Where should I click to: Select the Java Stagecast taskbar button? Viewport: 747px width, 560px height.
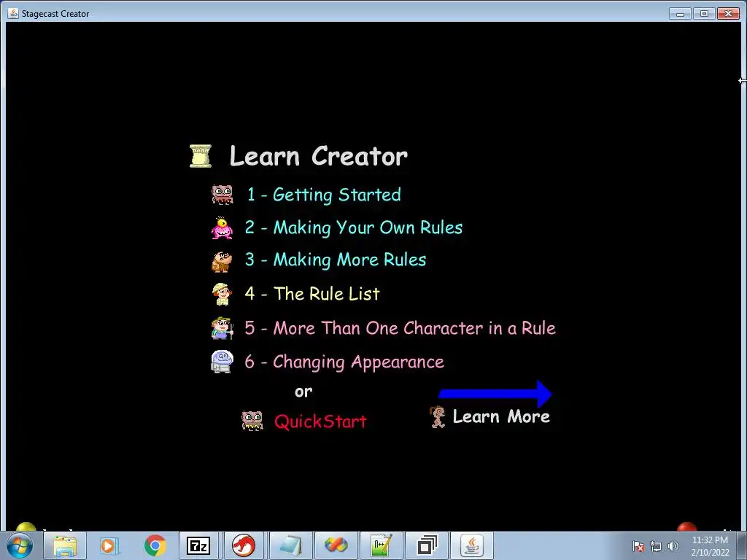pos(472,545)
